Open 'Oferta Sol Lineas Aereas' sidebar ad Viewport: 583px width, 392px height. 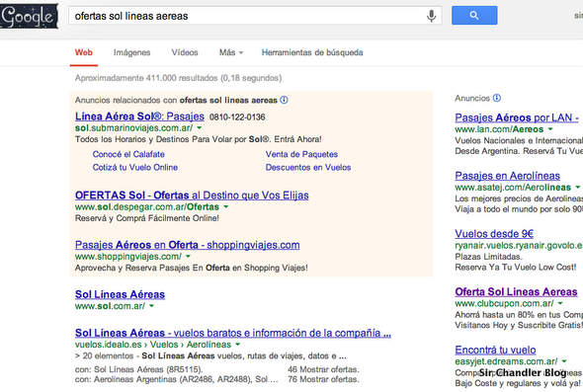tap(516, 292)
